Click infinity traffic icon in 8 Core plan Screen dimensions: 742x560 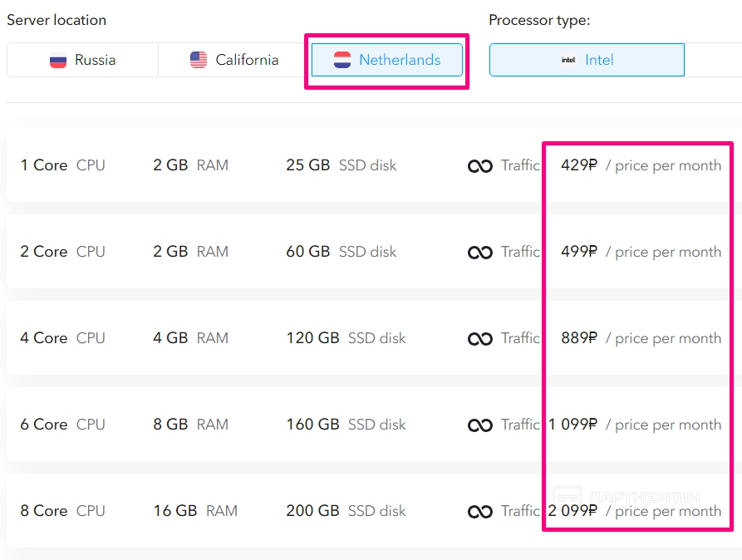tap(480, 512)
